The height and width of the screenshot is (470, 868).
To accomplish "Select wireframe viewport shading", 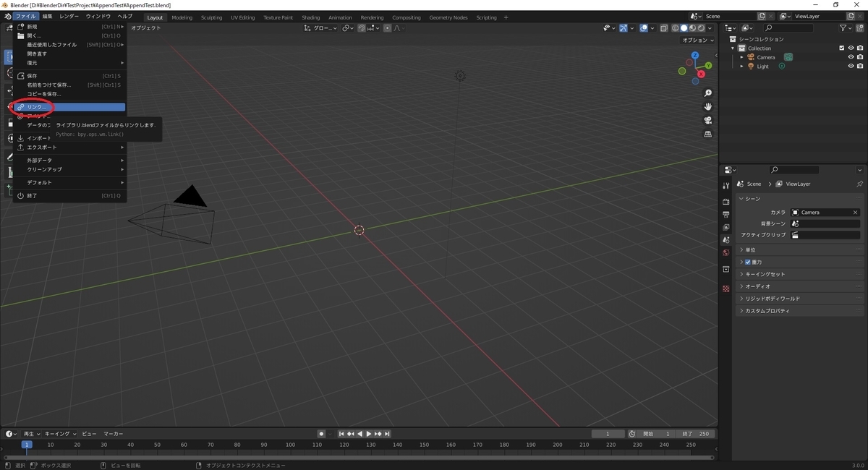I will pyautogui.click(x=675, y=28).
